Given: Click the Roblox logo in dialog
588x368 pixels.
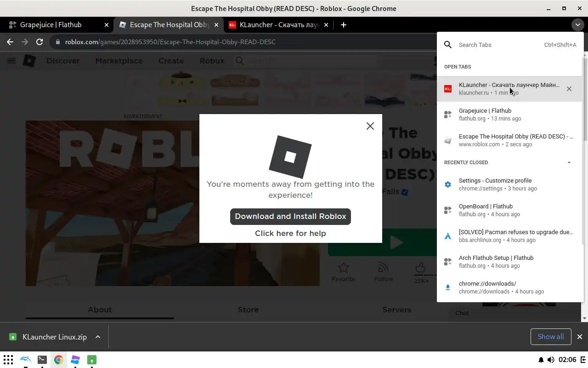Looking at the screenshot, I should click(290, 157).
